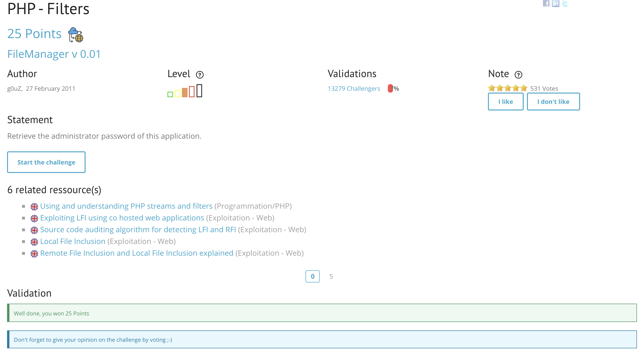Click the Facebook share icon

coord(546,4)
